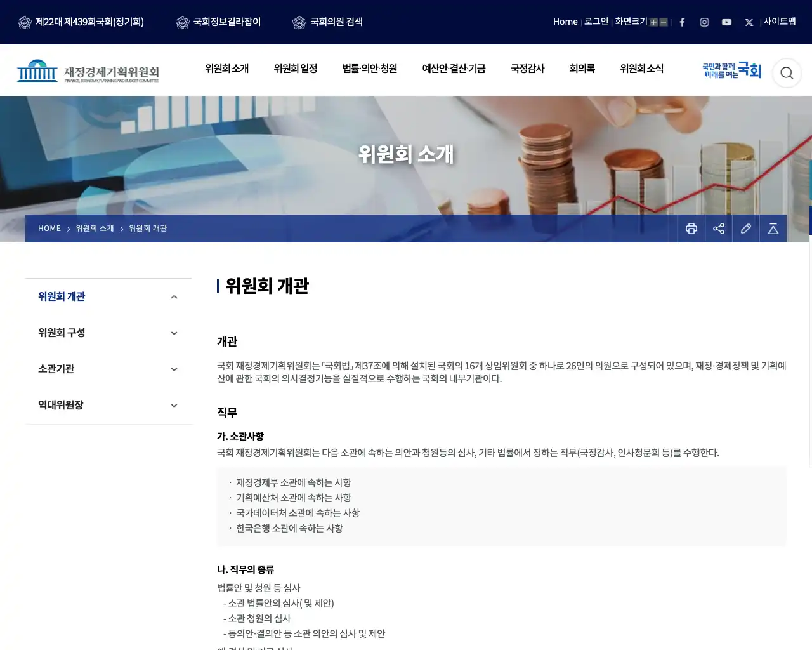Click the 가. 소관사항 heading
Viewport: 812px width, 650px height.
coord(240,436)
